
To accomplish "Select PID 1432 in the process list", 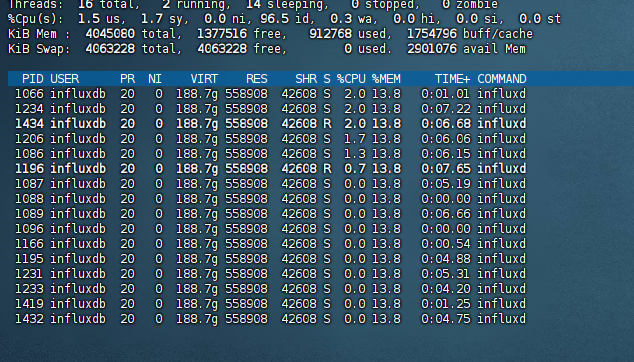I will pos(29,319).
